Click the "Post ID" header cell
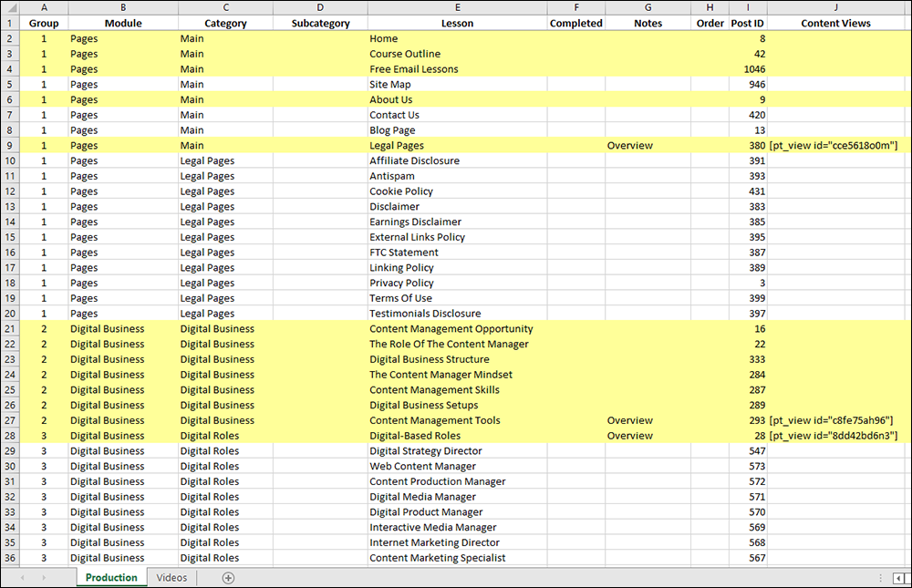Viewport: 912px width, 588px height. tap(748, 24)
